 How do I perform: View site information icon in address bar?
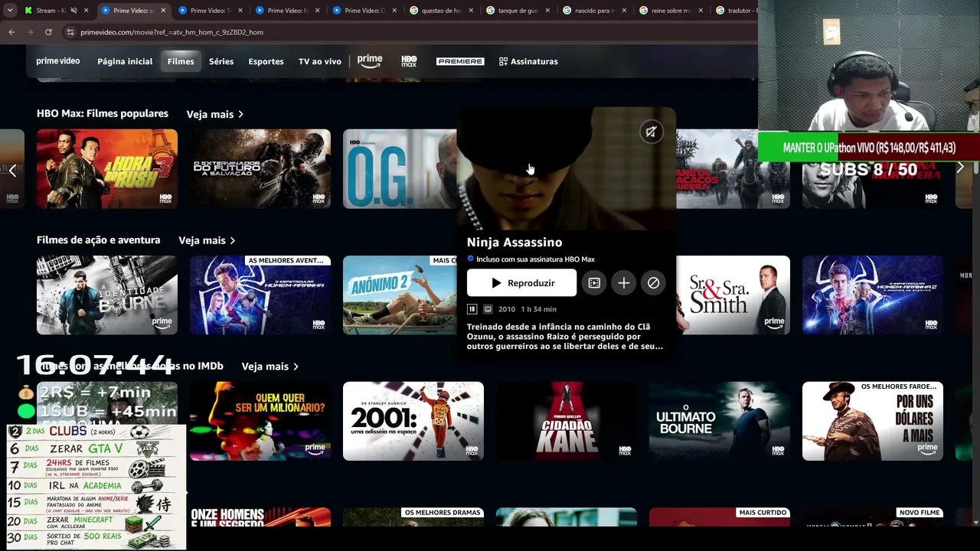[x=70, y=32]
